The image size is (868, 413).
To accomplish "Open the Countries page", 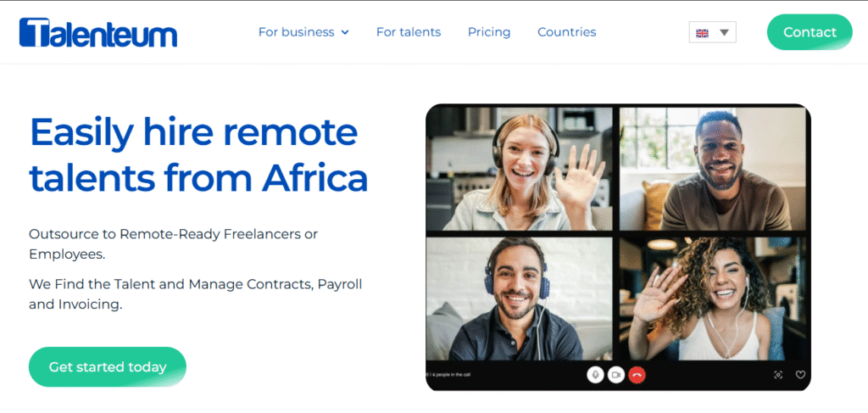I will (567, 32).
